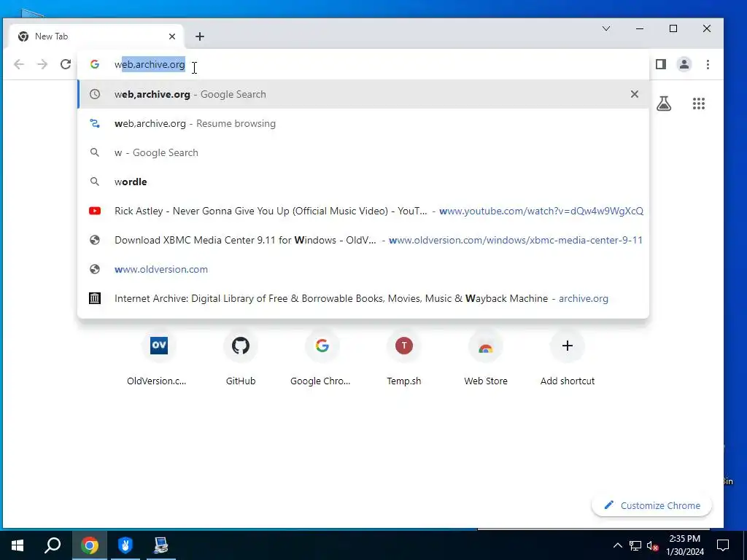The width and height of the screenshot is (747, 560).
Task: Open the Web Store shortcut tile
Action: [x=485, y=357]
